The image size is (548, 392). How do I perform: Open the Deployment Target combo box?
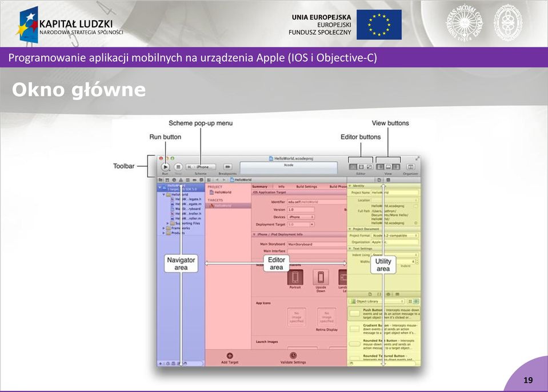click(301, 225)
